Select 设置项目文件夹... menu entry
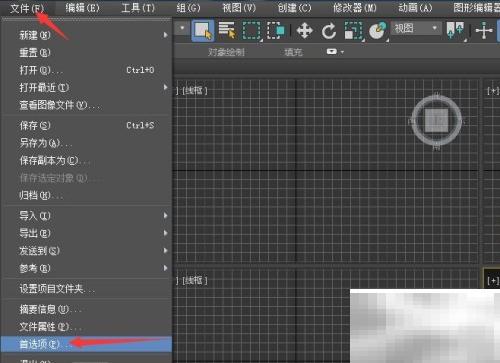This screenshot has height=363, width=500. point(87,288)
